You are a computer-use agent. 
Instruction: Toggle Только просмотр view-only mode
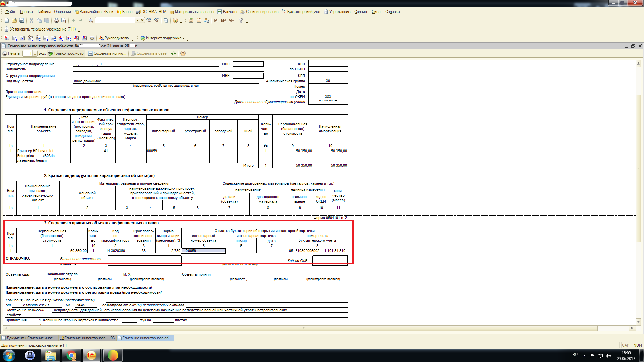point(65,53)
